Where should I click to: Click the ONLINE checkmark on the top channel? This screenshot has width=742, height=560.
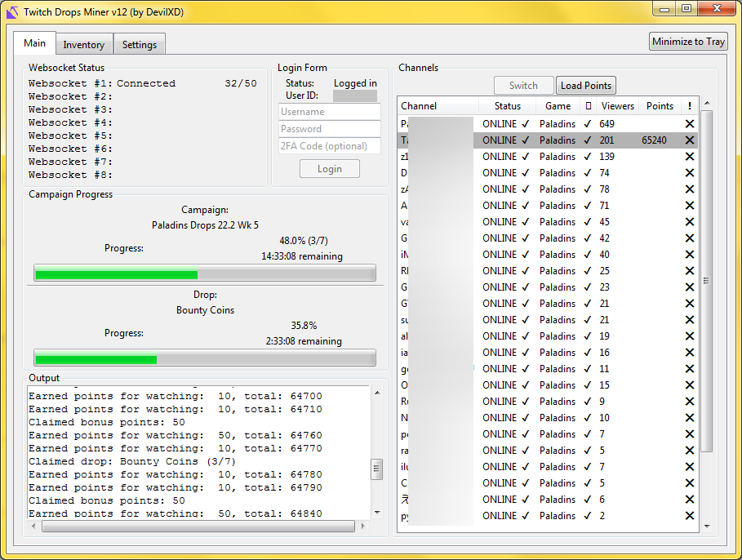tap(527, 123)
